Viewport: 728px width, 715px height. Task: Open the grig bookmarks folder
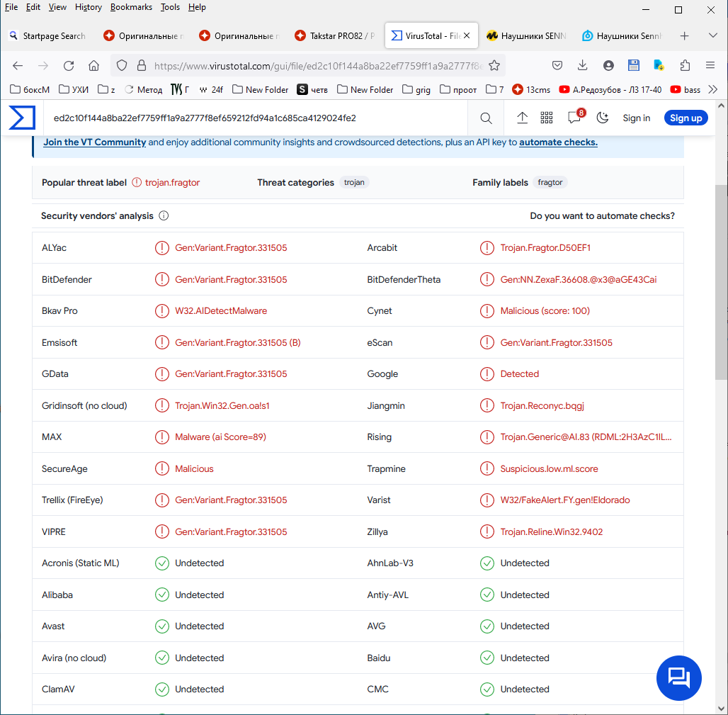pos(416,89)
